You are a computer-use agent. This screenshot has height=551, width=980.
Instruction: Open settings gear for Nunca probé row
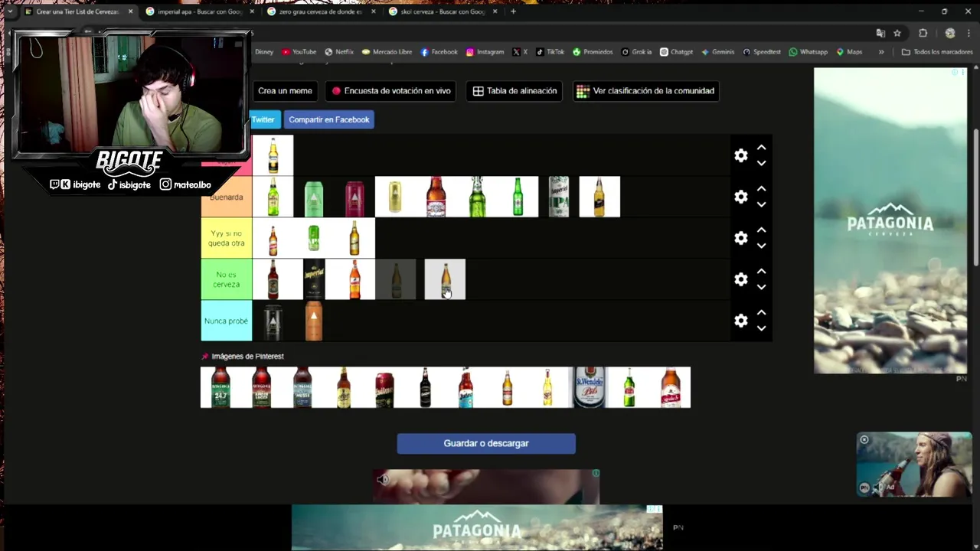point(740,321)
